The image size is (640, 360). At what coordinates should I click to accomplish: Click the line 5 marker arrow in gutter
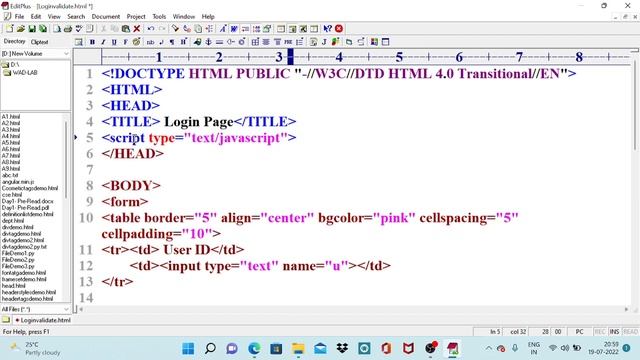(76, 138)
